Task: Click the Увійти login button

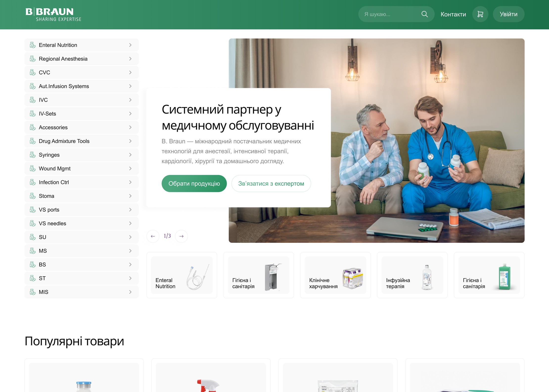Action: click(508, 14)
